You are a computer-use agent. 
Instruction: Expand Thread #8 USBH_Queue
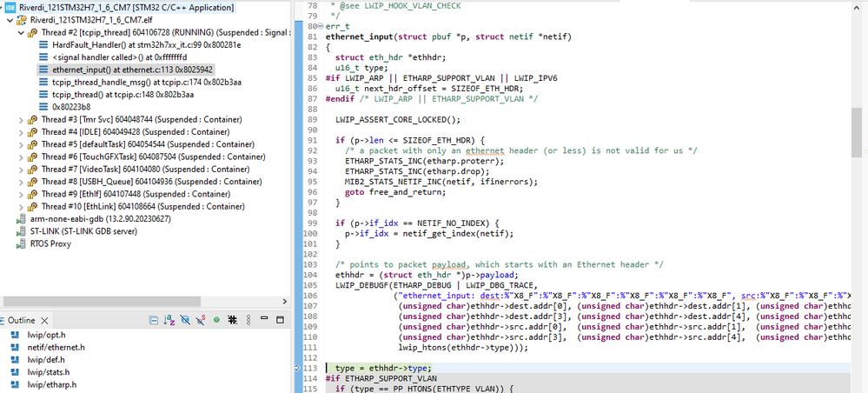point(21,181)
